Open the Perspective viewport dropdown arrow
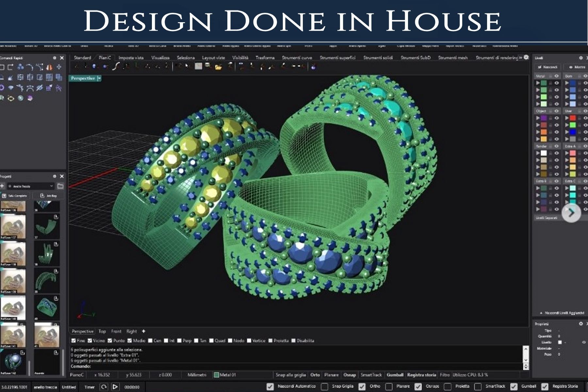 (99, 78)
